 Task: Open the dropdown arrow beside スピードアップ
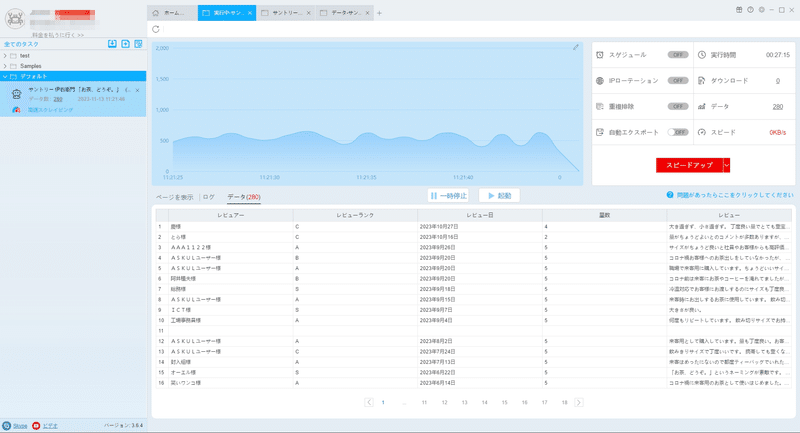click(x=727, y=165)
